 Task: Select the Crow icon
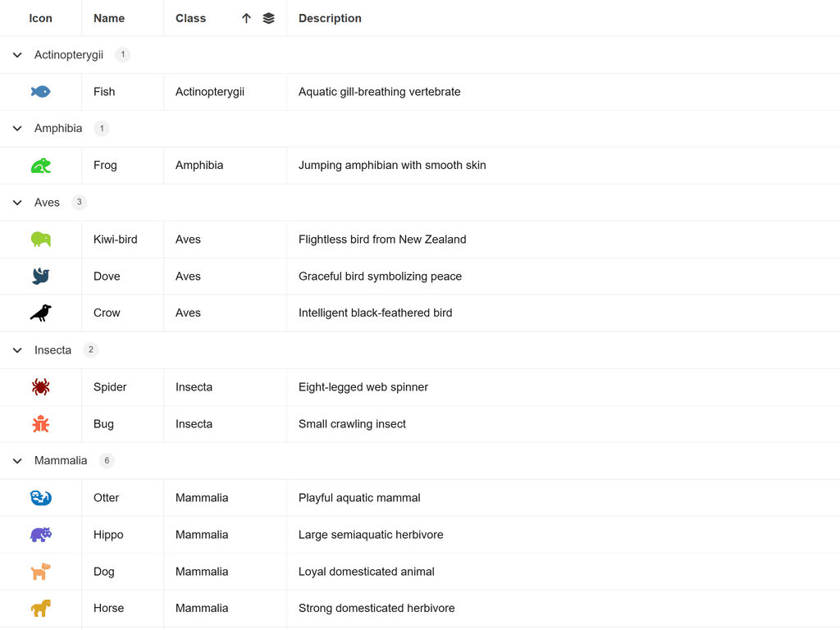click(x=39, y=313)
